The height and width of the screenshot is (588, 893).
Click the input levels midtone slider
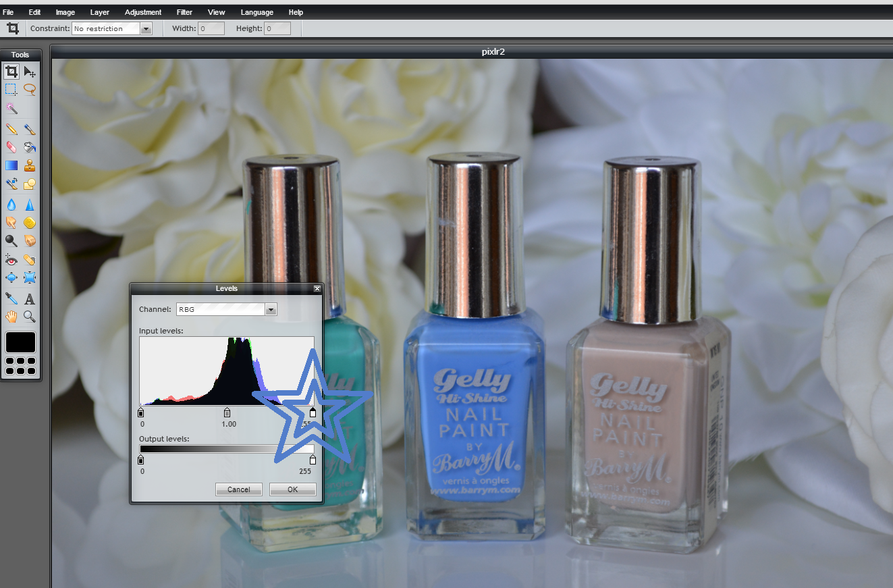[x=227, y=412]
